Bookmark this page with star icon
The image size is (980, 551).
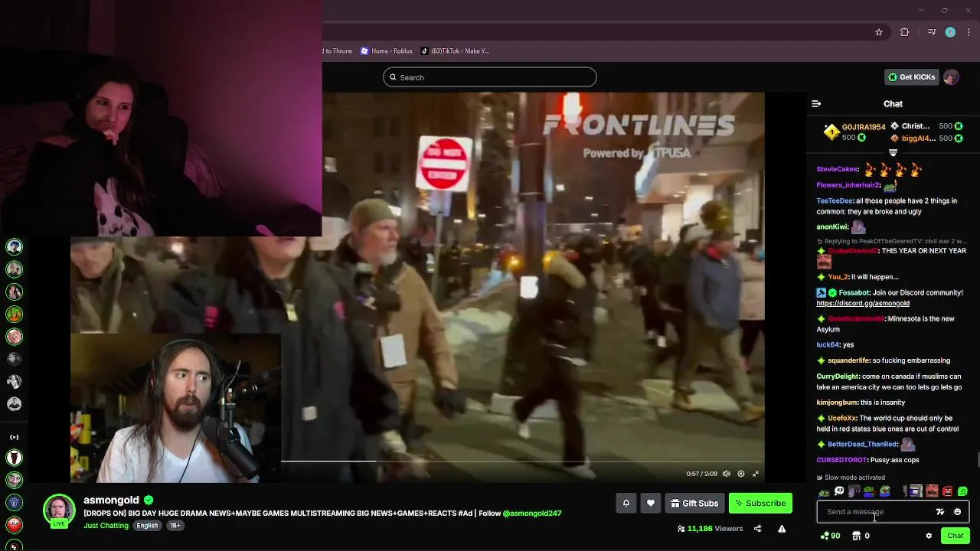click(879, 32)
